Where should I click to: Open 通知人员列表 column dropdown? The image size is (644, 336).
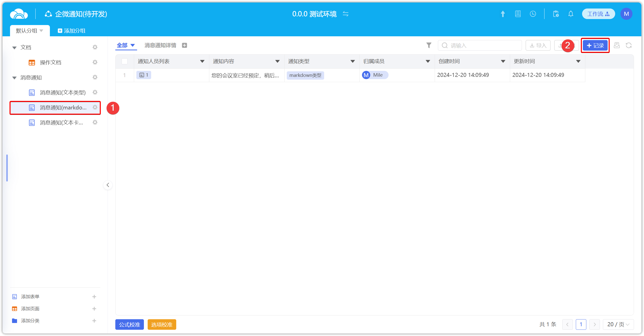pos(202,61)
